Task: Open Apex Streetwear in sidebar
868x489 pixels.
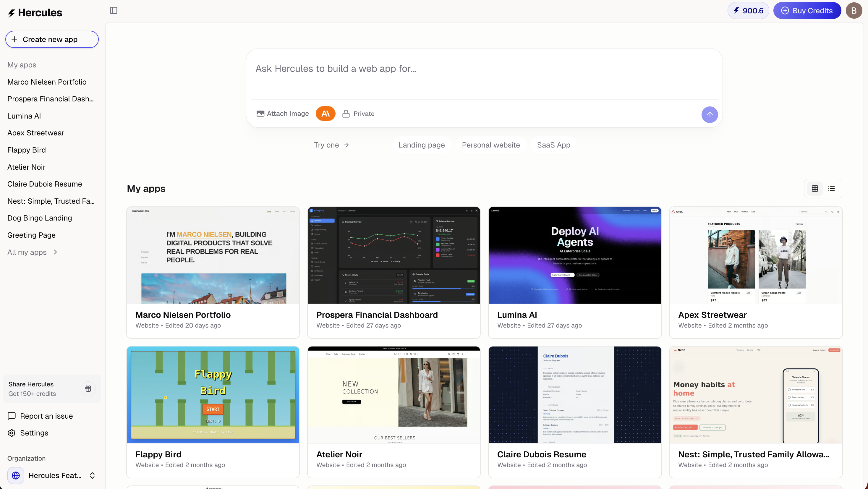Action: [36, 133]
